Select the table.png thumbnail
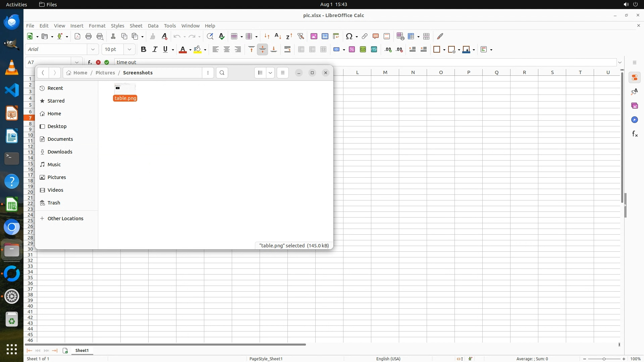This screenshot has width=644, height=362. [125, 88]
